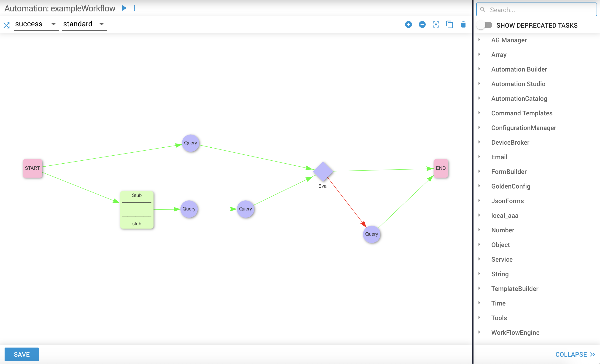Toggle Show Deprecated Tasks switch

click(x=484, y=25)
